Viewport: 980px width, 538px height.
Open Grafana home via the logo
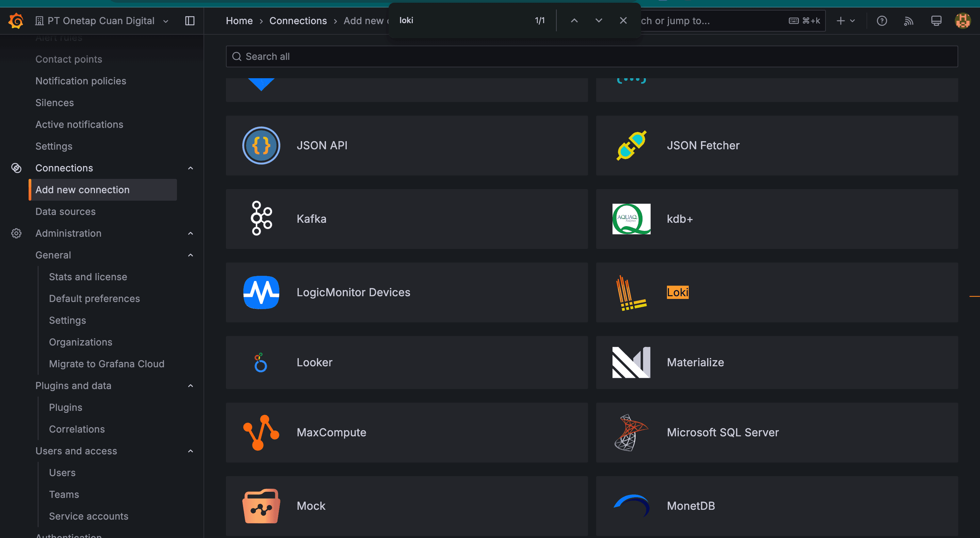tap(16, 20)
